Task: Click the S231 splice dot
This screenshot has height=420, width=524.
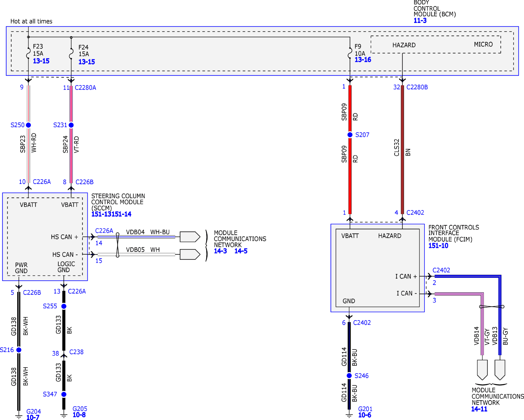Action: (71, 125)
